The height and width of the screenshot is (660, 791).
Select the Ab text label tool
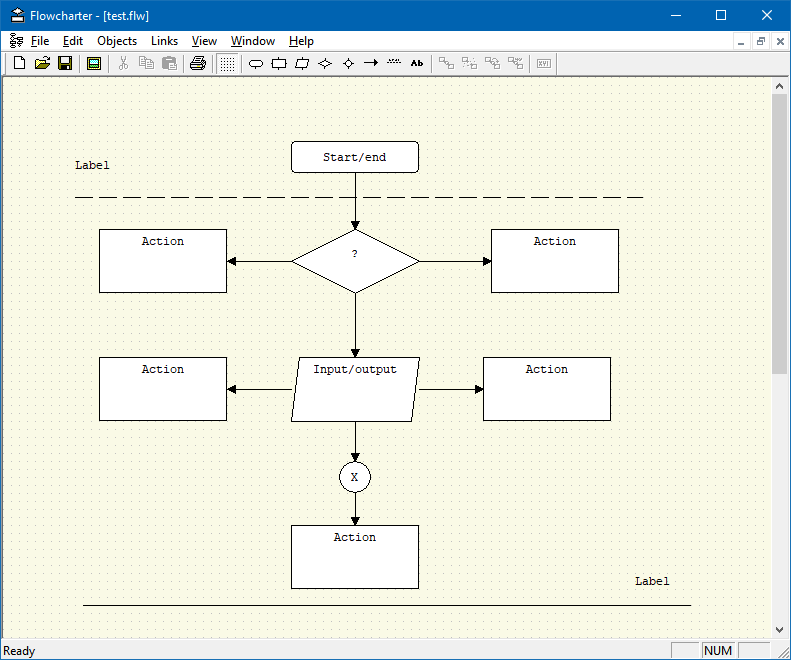point(417,63)
